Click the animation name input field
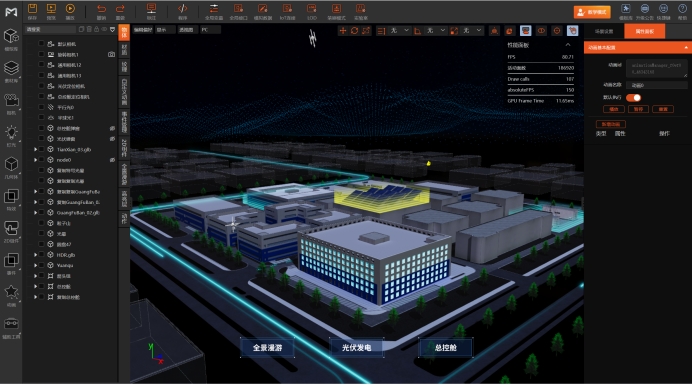 [657, 85]
